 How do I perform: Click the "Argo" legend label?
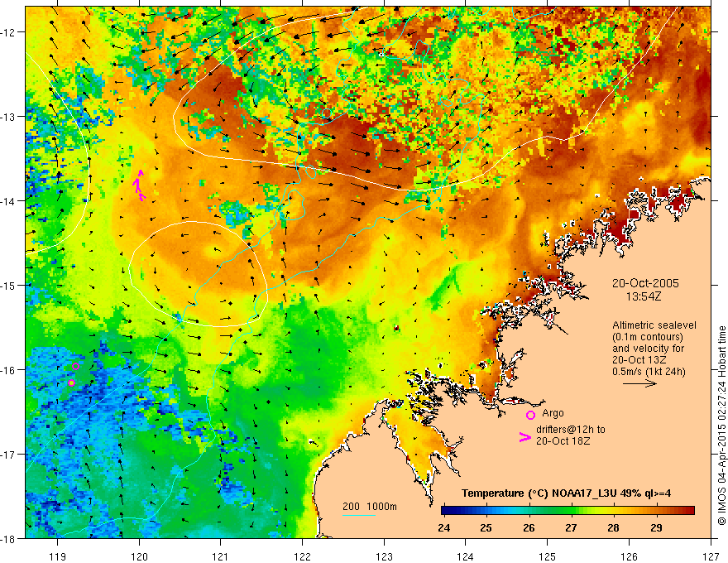coord(553,413)
